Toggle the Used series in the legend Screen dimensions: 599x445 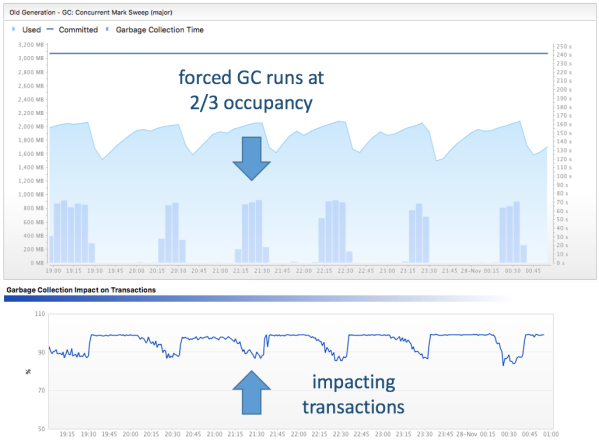(x=26, y=30)
